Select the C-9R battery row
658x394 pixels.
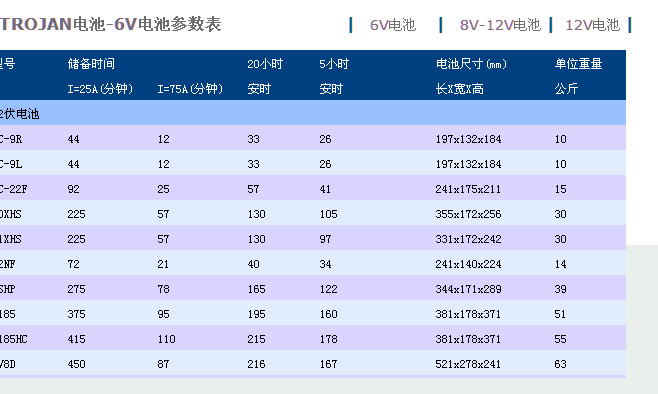(x=313, y=138)
